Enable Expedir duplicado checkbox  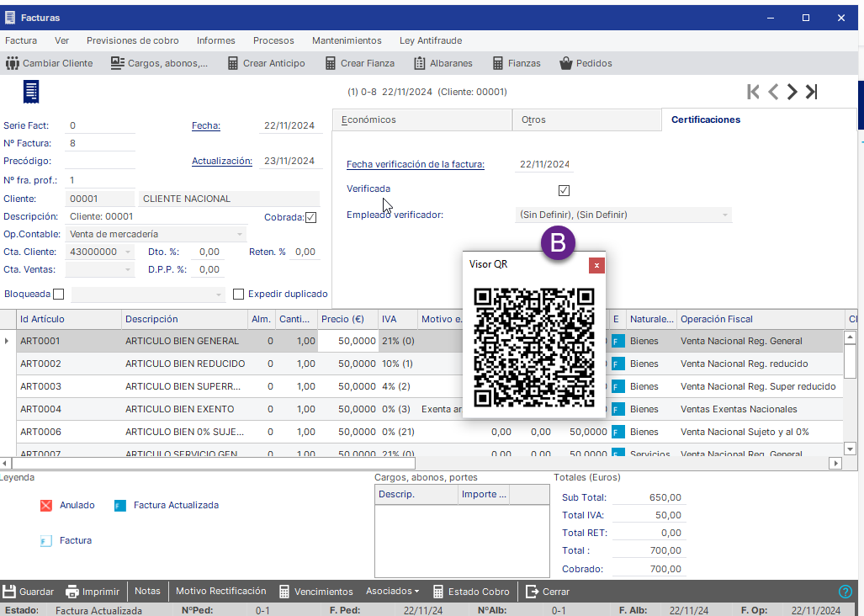coord(238,295)
